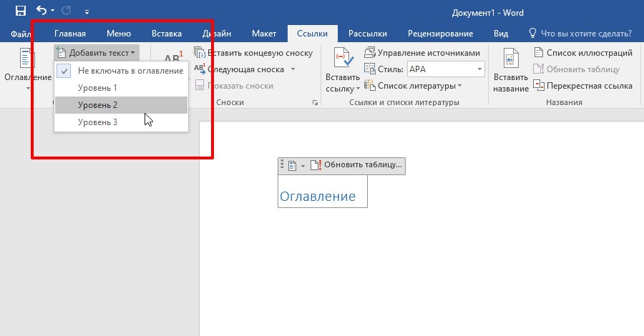Open the Вставка ribbon tab
This screenshot has height=336, width=644.
[x=166, y=34]
